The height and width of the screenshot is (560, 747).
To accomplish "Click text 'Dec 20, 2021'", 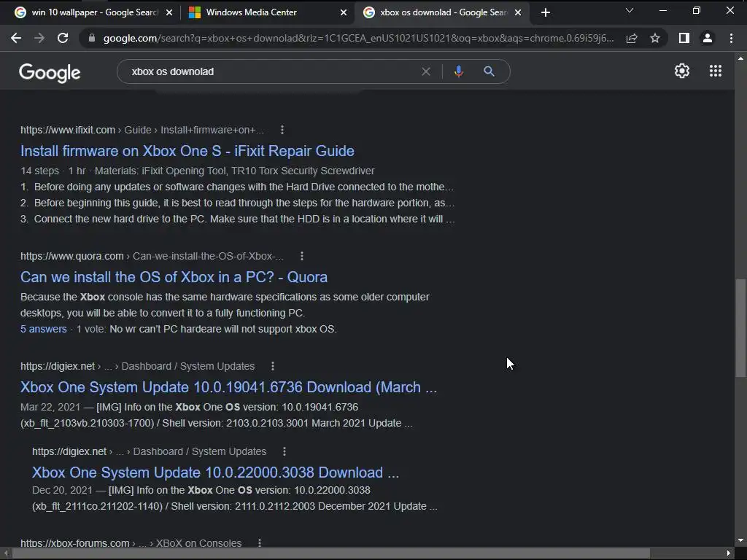I will tap(62, 490).
